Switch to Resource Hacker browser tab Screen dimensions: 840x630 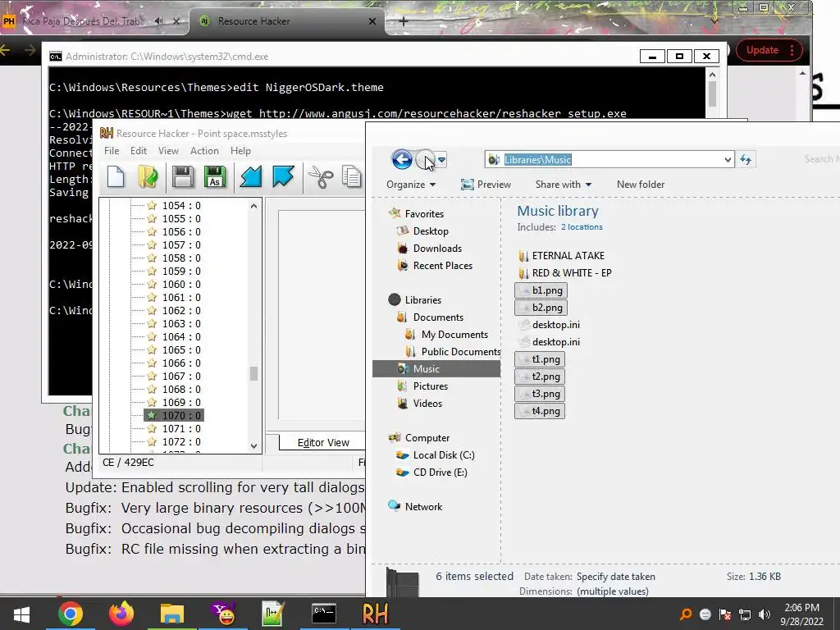click(286, 21)
